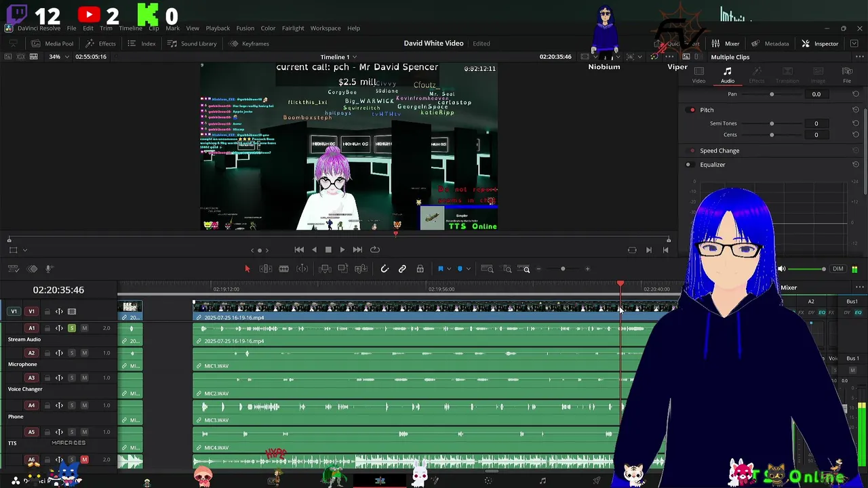Toggle the Position Lock icon
868x488 pixels.
420,269
